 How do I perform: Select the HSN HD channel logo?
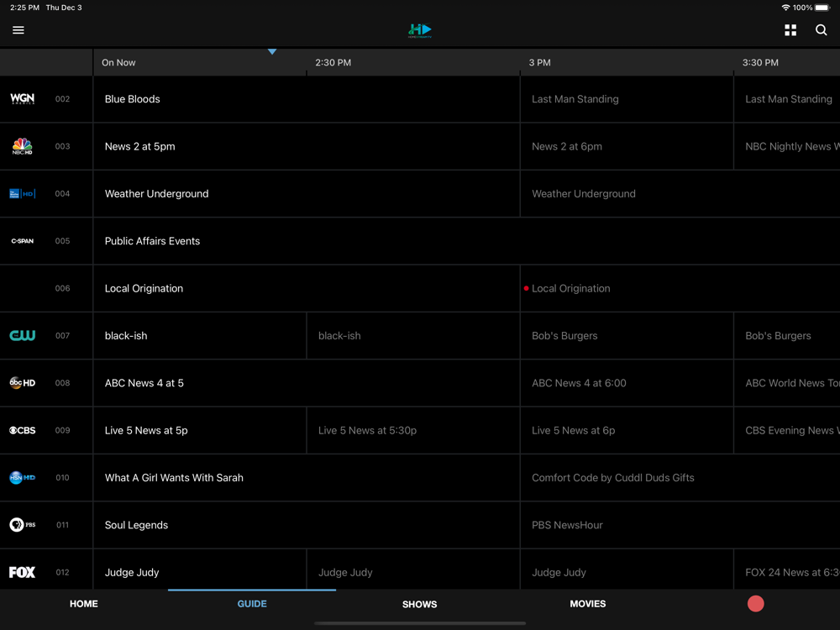[23, 477]
